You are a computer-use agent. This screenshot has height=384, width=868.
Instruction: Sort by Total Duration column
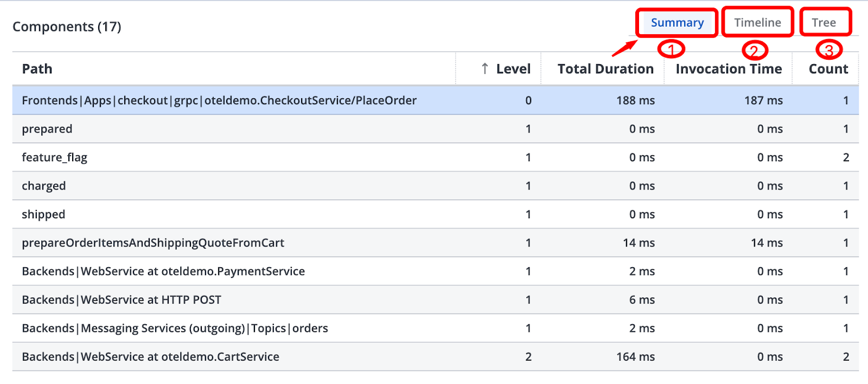pyautogui.click(x=605, y=69)
